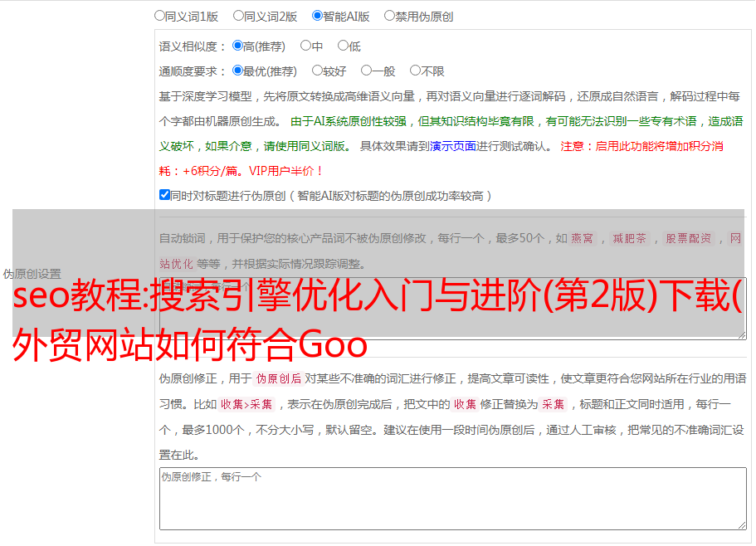Click the 股票配资 example keyword
This screenshot has height=546, width=756.
[689, 238]
